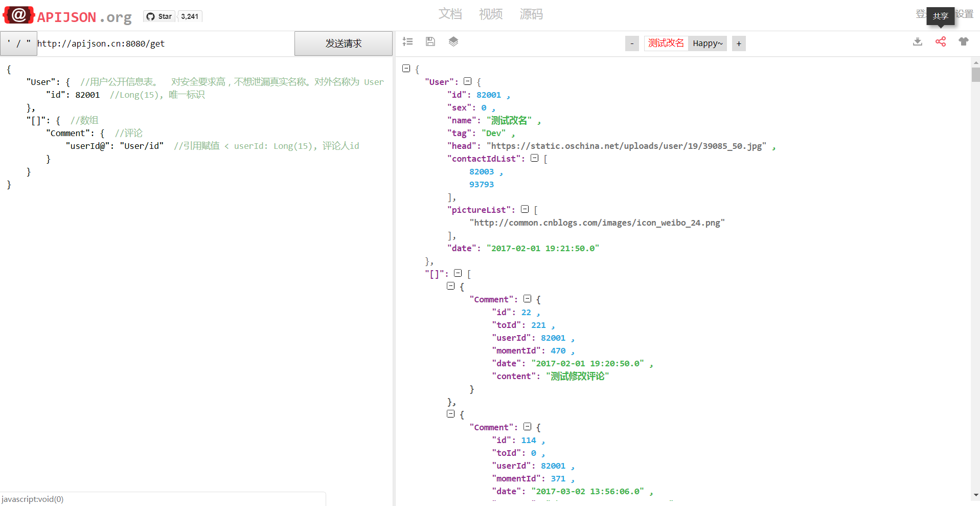Collapse the root JSON object
This screenshot has height=506, width=980.
406,69
